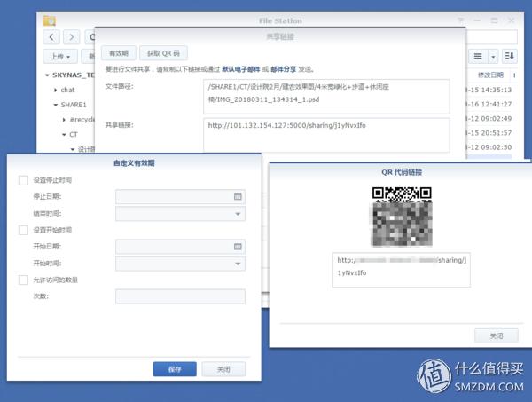Close the File Station window
Viewport: 532px width, 402px height.
point(512,20)
